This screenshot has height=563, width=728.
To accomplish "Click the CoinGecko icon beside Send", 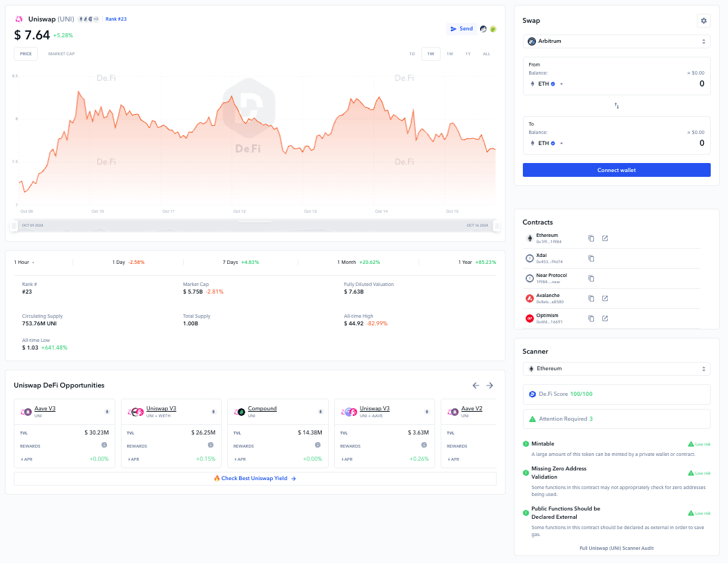I will click(x=493, y=29).
